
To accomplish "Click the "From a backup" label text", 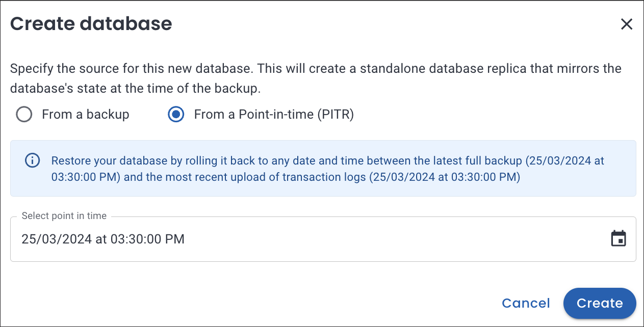I will point(85,115).
